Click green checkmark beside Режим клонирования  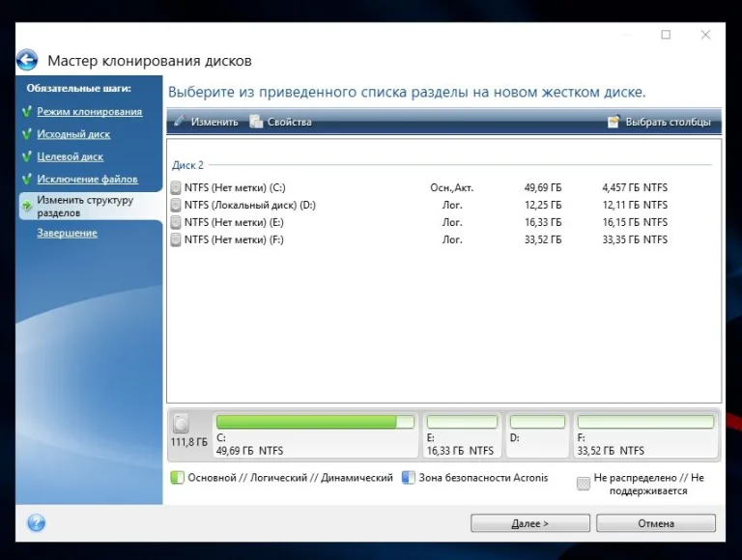click(27, 112)
